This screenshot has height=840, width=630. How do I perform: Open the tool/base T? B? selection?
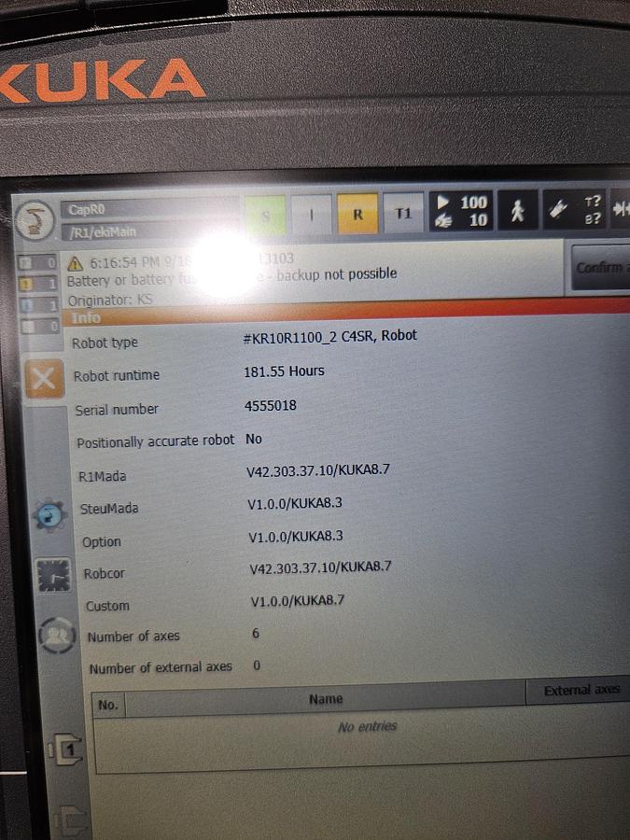point(575,209)
